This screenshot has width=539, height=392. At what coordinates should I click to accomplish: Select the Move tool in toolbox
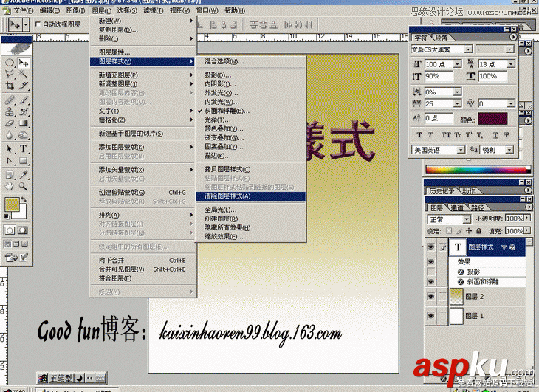24,63
